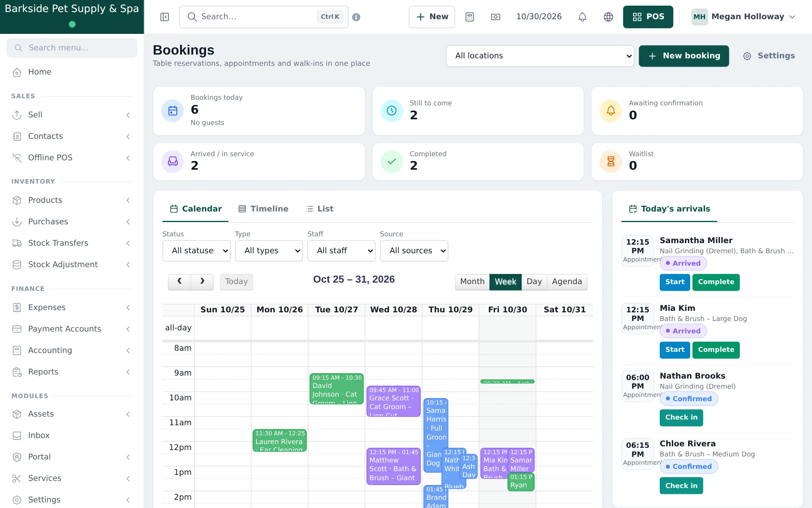Open the All statuses filter

(x=197, y=251)
